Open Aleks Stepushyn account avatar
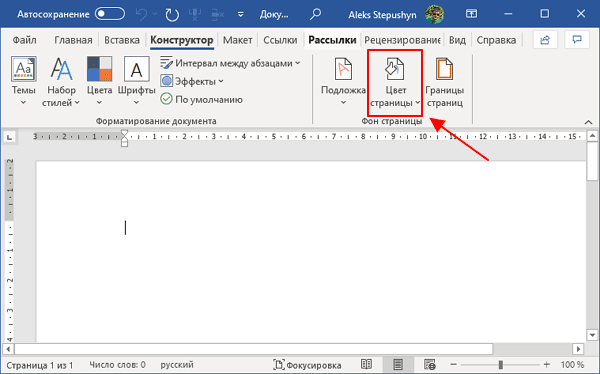This screenshot has height=374, width=600. pyautogui.click(x=434, y=15)
